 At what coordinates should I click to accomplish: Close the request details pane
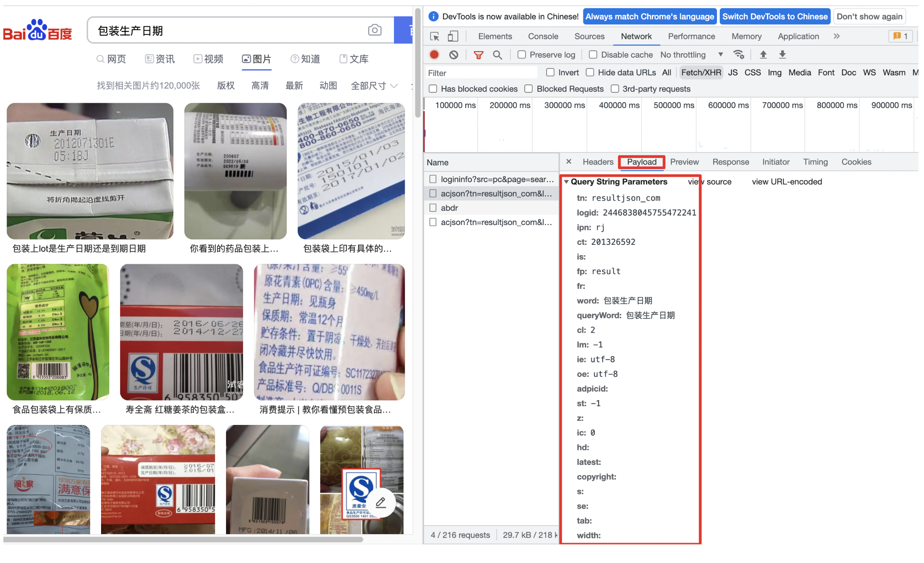point(568,162)
